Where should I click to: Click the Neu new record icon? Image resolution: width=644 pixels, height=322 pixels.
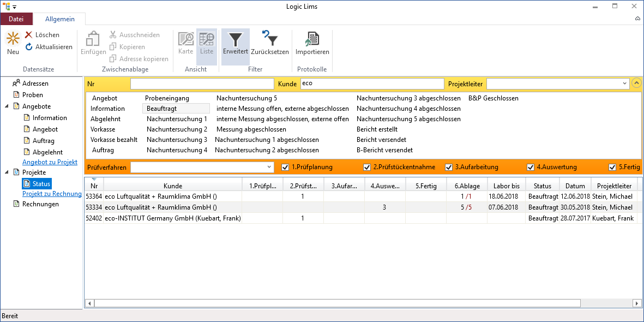(13, 38)
